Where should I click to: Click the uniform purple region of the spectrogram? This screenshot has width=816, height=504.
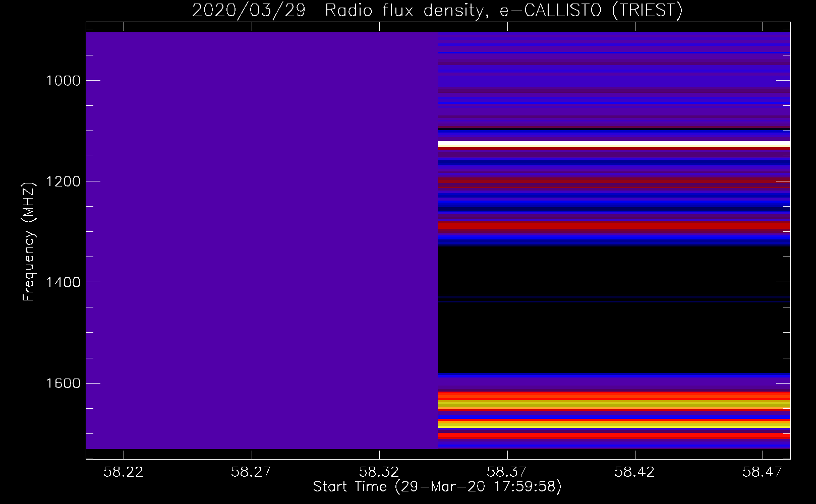(262, 240)
